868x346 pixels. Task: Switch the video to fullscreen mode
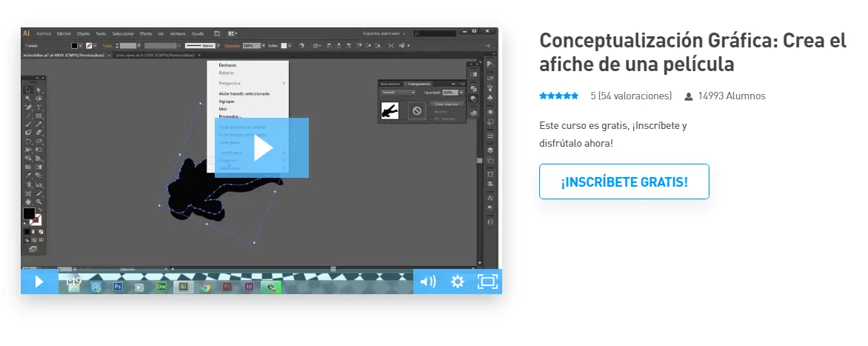tap(487, 282)
